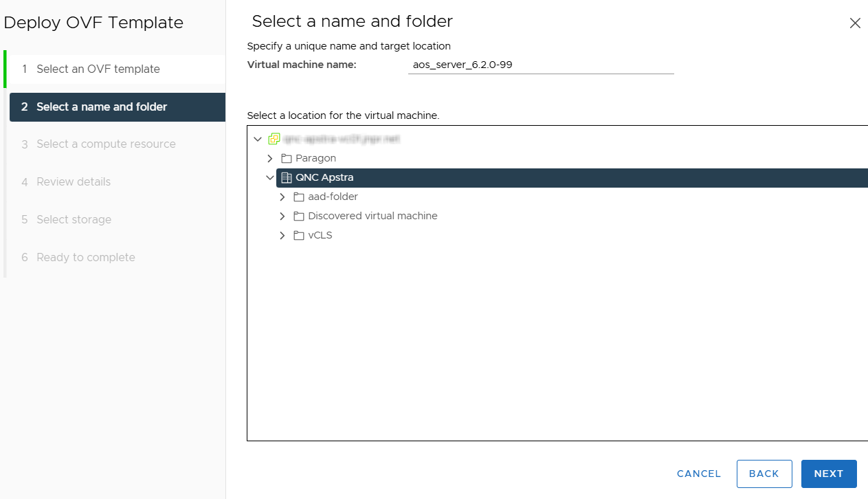Click the BACK button

point(764,474)
